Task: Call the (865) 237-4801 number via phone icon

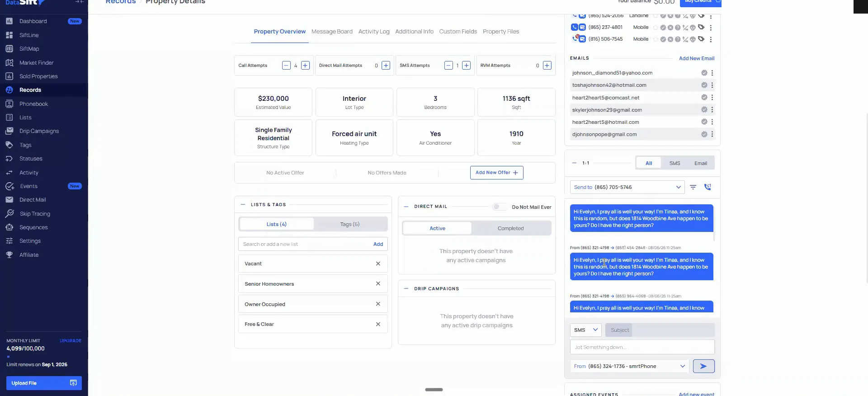Action: coord(574,27)
